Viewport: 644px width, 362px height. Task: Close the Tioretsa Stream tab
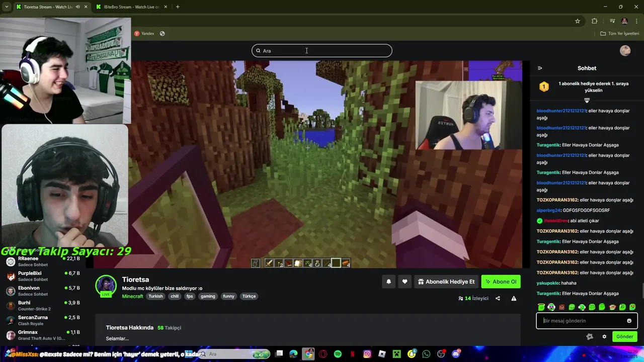pyautogui.click(x=86, y=7)
